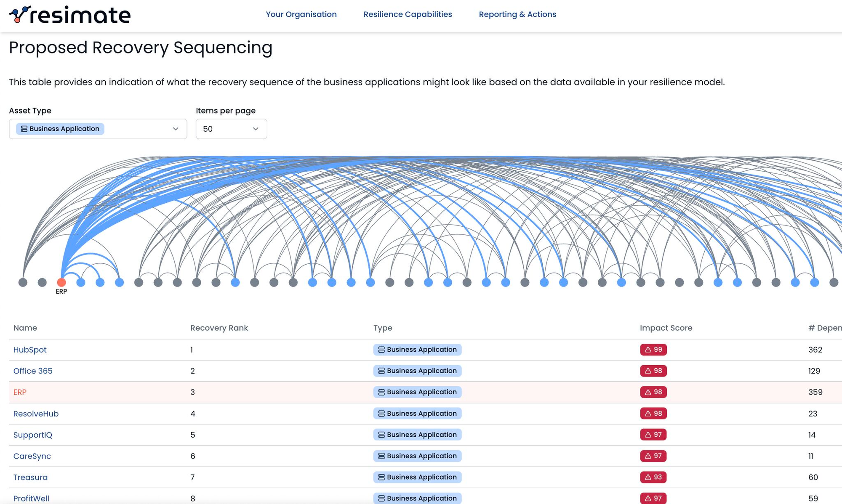The width and height of the screenshot is (842, 504).
Task: Click the dependency count 362 for HubSpot
Action: point(815,350)
